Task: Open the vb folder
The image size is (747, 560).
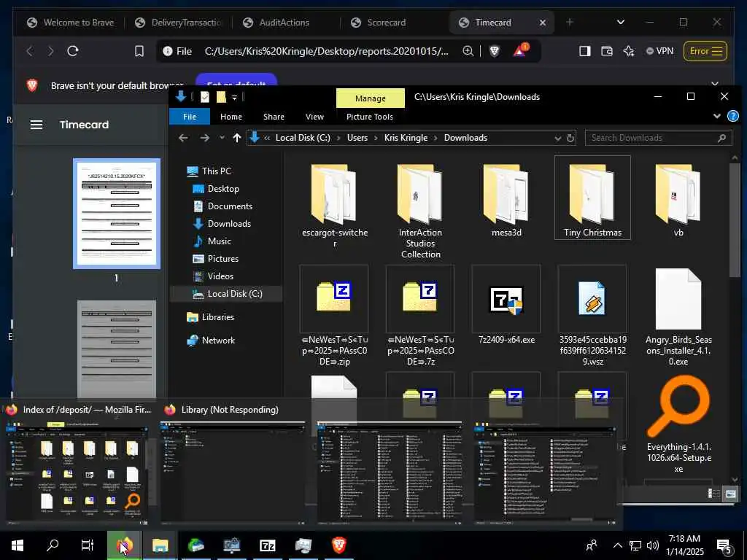Action: click(x=678, y=200)
